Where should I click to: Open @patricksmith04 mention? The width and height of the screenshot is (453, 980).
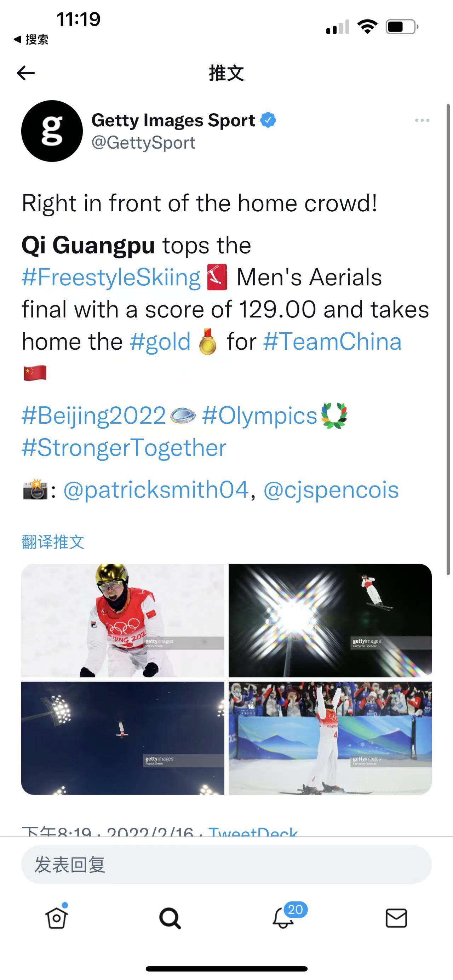coord(156,489)
